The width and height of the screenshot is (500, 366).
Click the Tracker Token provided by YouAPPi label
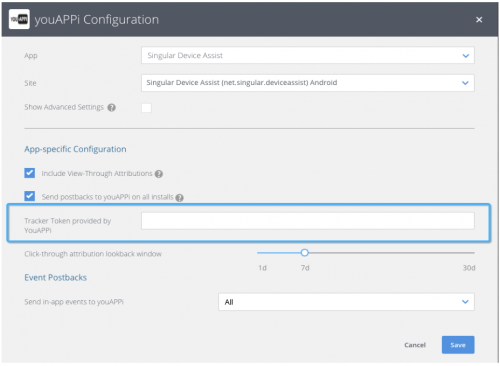tap(68, 225)
